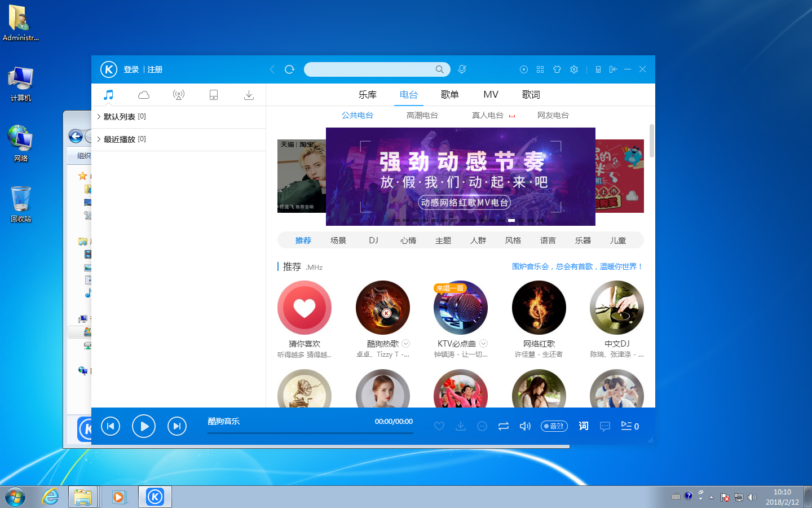This screenshot has width=812, height=508.
Task: Refresh the page with reload icon
Action: click(290, 69)
